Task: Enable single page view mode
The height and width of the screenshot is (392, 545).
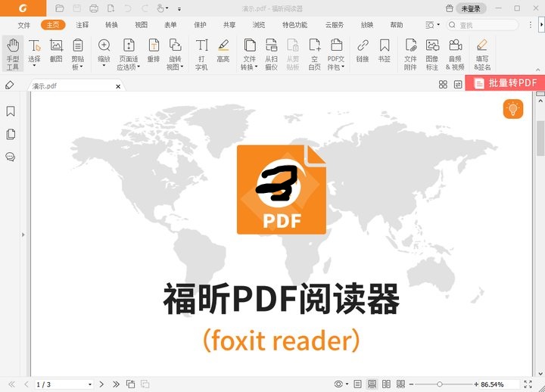Action: (357, 384)
